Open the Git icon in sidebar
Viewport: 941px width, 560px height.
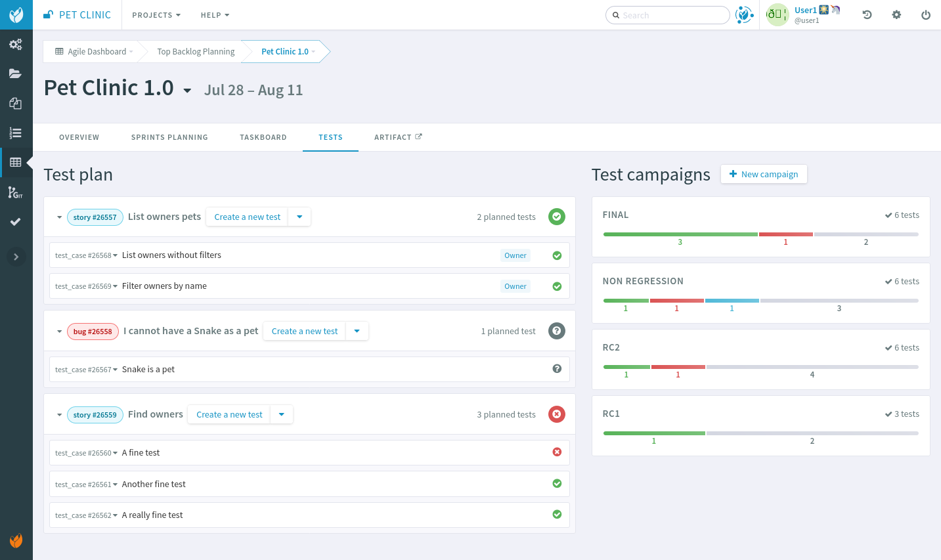pyautogui.click(x=16, y=192)
